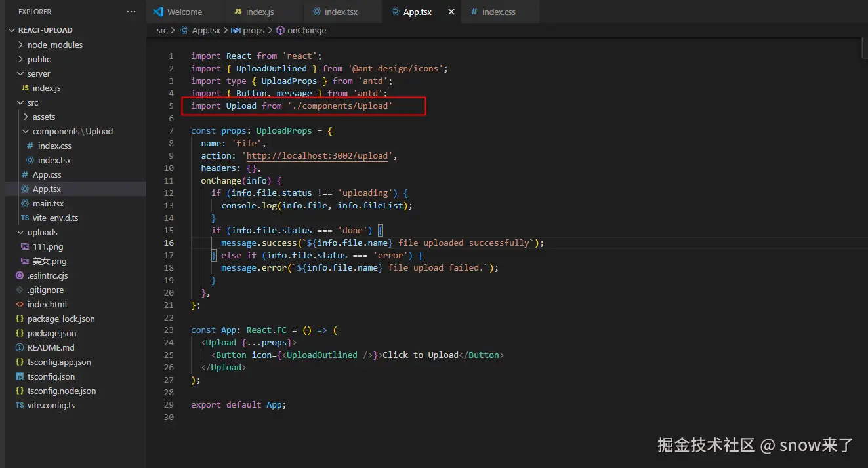Click the JS icon beside server index.js
This screenshot has height=468, width=868.
tap(25, 88)
